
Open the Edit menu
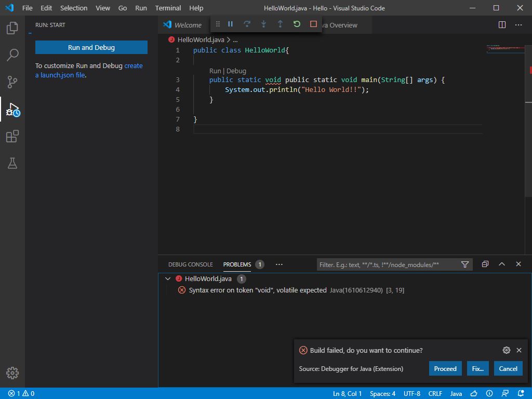46,8
